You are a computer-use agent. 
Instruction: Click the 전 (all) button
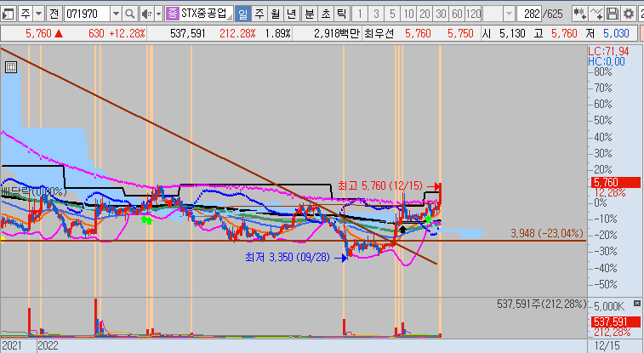coord(54,14)
